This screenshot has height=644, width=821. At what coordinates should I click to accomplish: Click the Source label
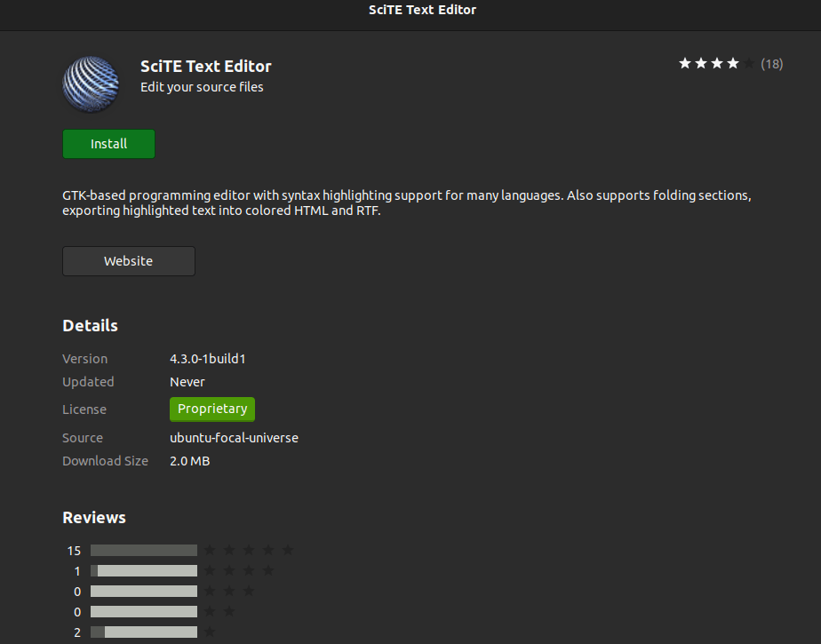pyautogui.click(x=83, y=438)
